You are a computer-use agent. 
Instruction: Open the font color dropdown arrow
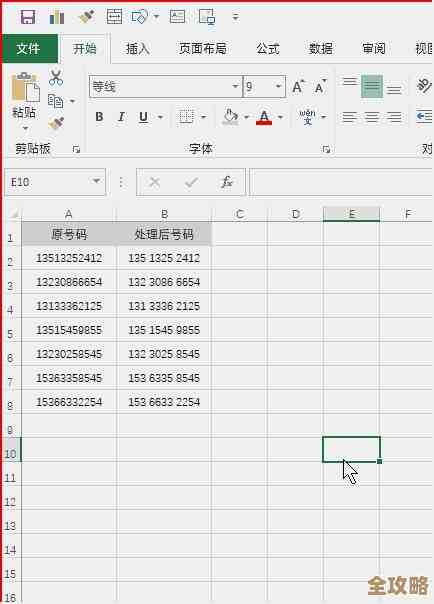click(280, 117)
